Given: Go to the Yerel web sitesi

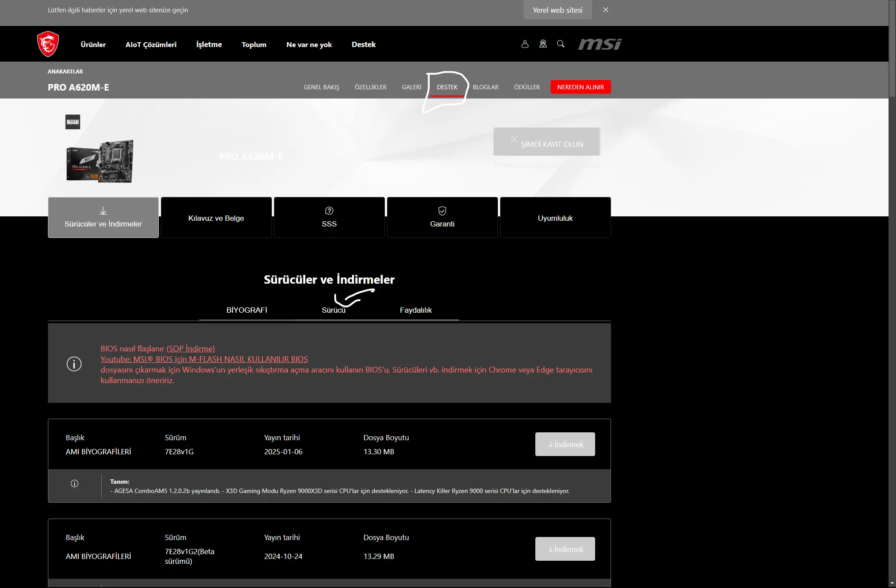Looking at the screenshot, I should pos(557,10).
